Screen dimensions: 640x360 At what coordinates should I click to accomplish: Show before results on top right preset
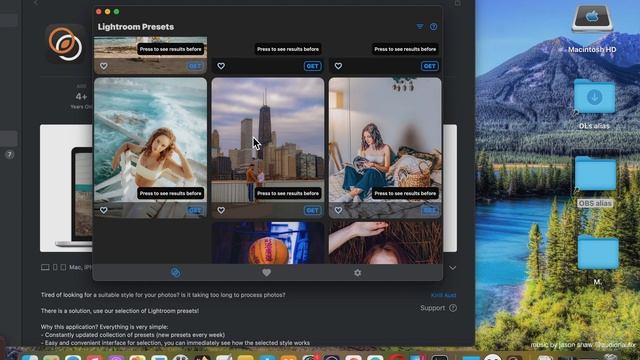coord(405,49)
